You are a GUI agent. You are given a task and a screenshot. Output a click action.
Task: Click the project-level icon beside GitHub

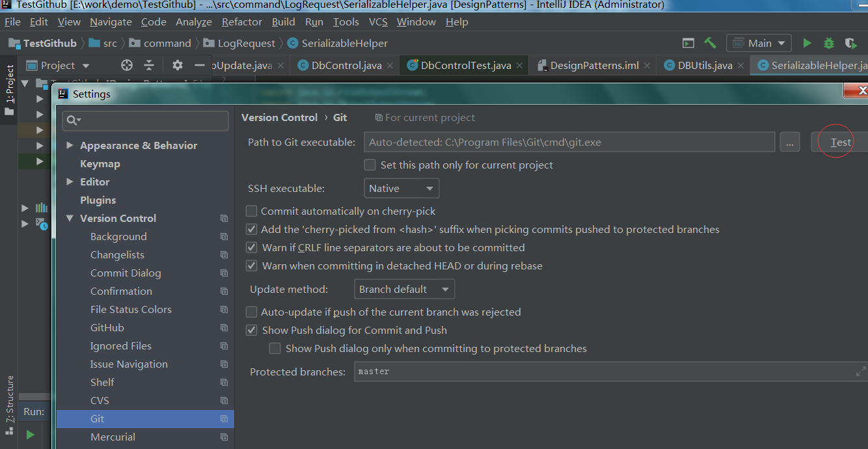(224, 328)
